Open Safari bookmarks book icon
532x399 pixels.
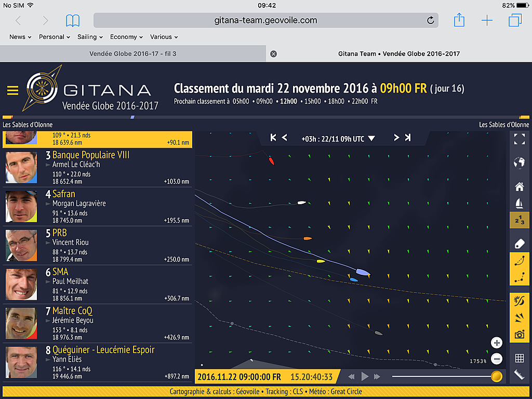pos(73,20)
